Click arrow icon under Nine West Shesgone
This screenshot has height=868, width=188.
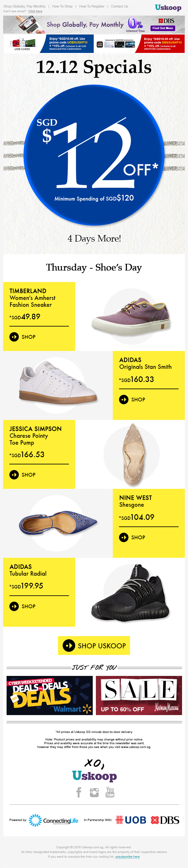[124, 537]
